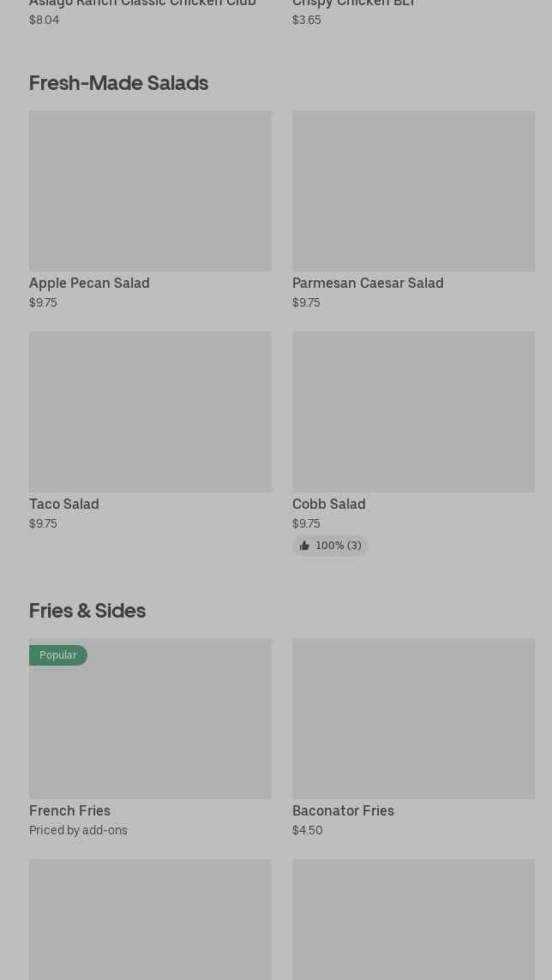The image size is (552, 980).
Task: Click the Cobb Salad item title
Action: pyautogui.click(x=329, y=504)
